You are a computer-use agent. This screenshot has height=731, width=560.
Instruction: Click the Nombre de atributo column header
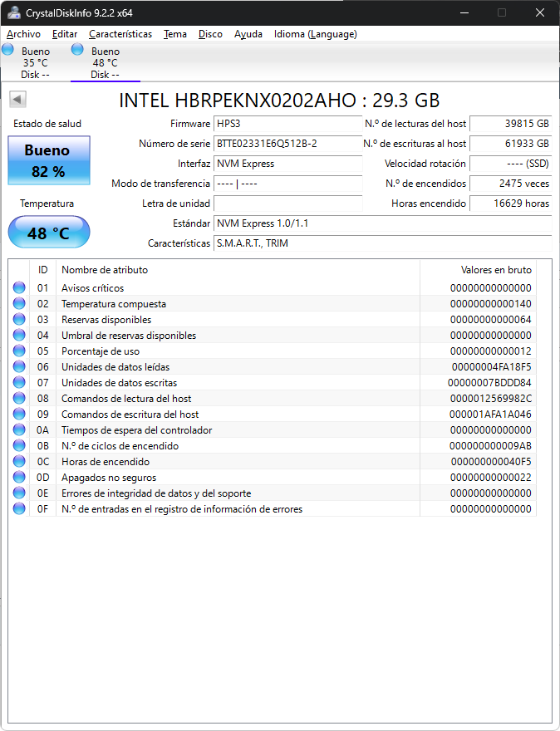tap(238, 270)
